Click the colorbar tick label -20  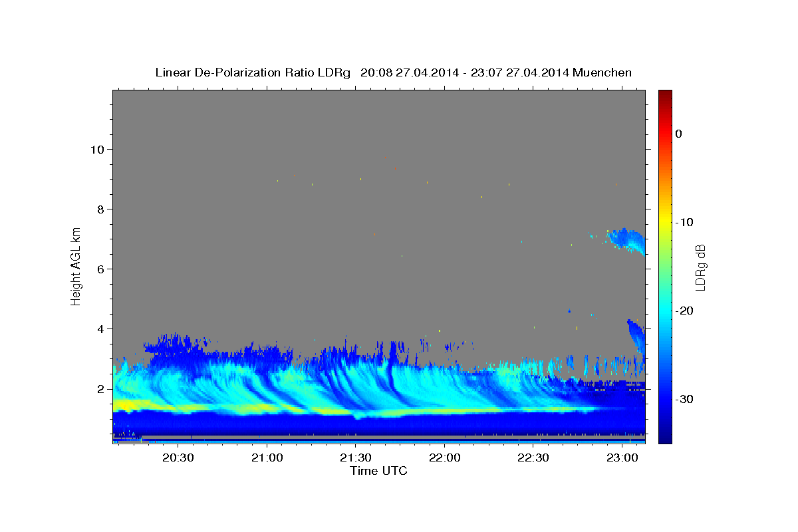point(684,311)
